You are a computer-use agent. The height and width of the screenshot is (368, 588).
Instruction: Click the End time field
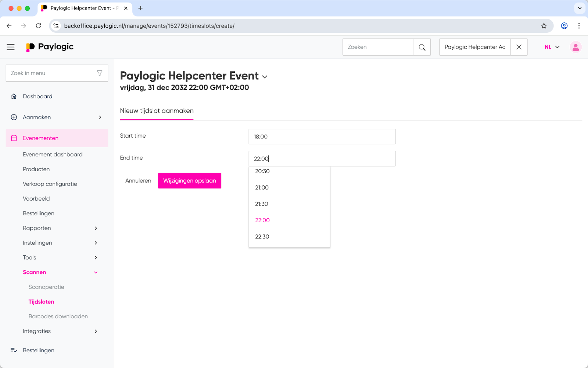322,159
